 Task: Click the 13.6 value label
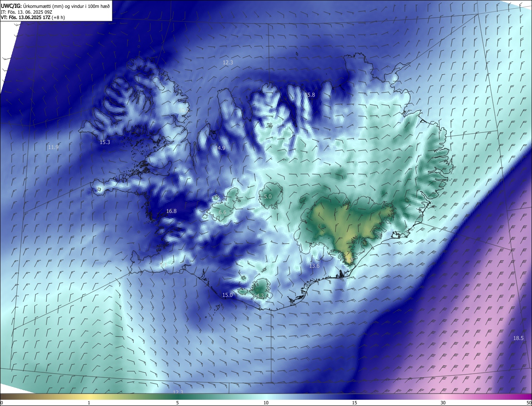[x=315, y=266]
